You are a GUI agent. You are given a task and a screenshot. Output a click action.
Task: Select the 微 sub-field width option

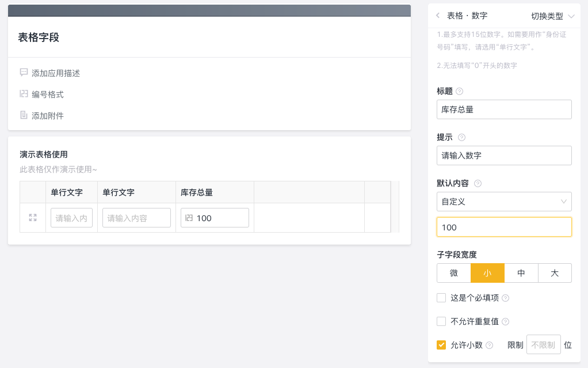pyautogui.click(x=454, y=273)
